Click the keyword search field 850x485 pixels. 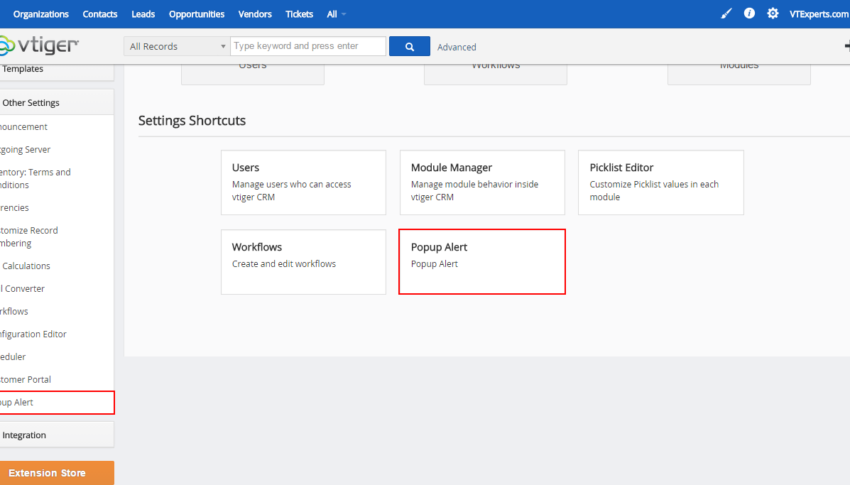pos(308,46)
